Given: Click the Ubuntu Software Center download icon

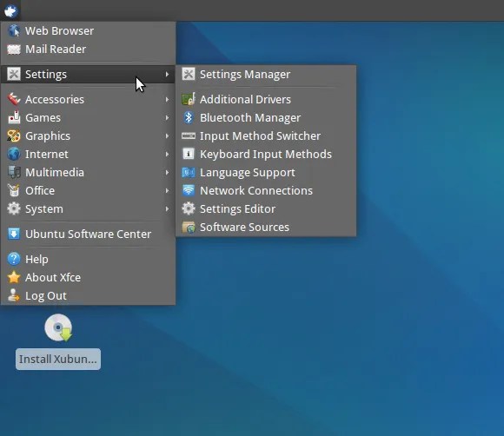Looking at the screenshot, I should pos(14,234).
